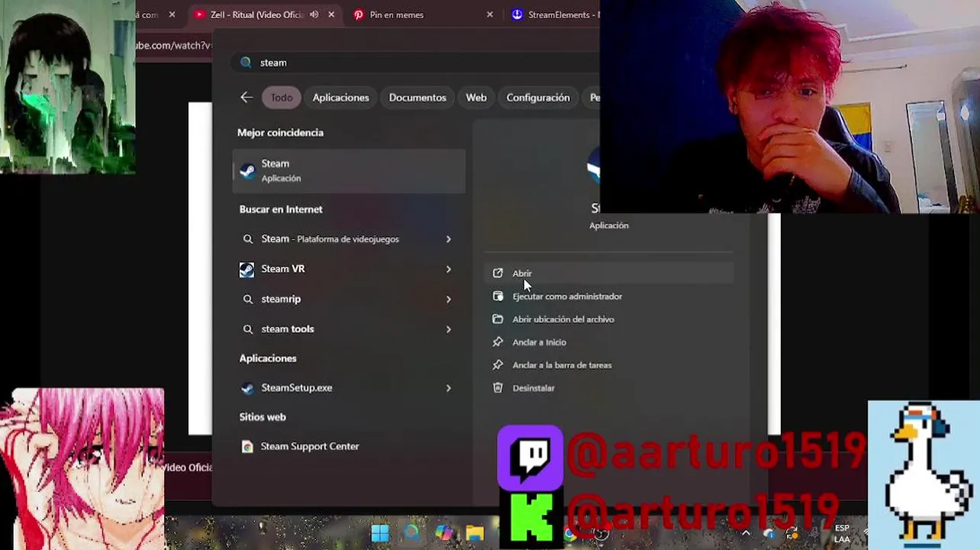Switch to the 'Configuración' filter tab
The image size is (980, 550).
[x=538, y=97]
